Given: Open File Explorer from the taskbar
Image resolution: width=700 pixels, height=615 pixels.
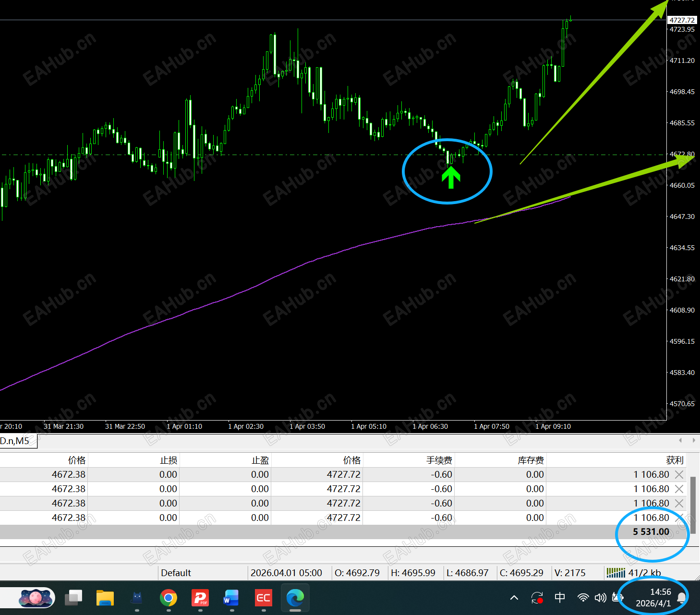Looking at the screenshot, I should tap(105, 598).
